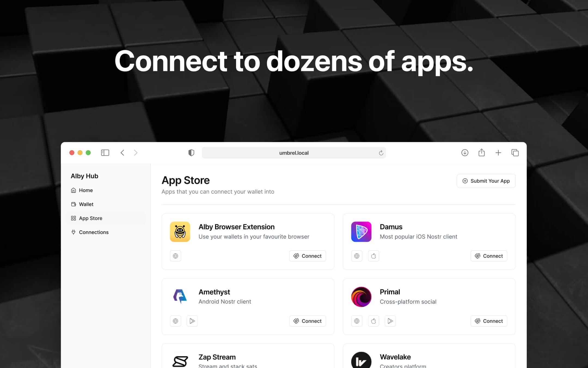Click the Connections navigation item
This screenshot has height=368, width=588.
point(94,232)
